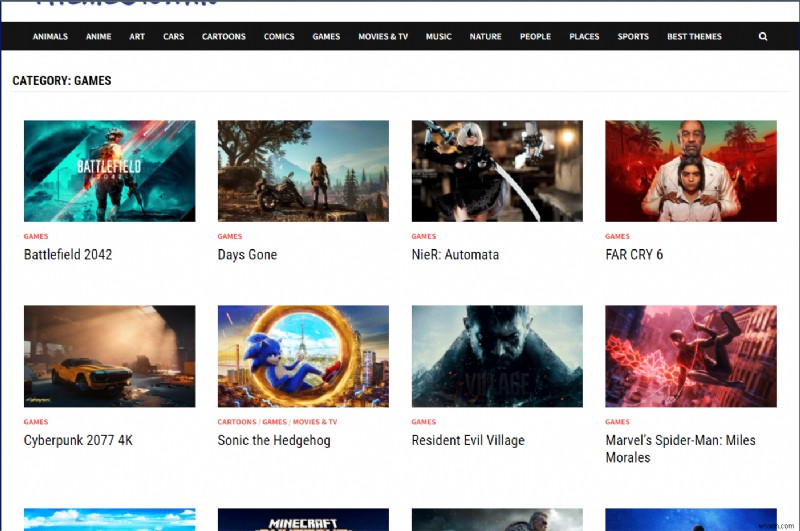Open Marvel's Spider-Man: Miles Morales title

[x=680, y=449]
